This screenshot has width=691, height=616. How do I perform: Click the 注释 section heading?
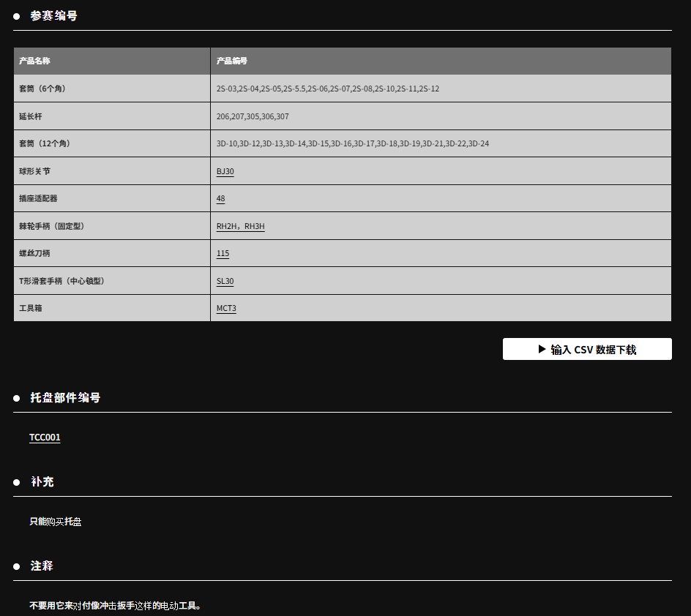pos(42,566)
